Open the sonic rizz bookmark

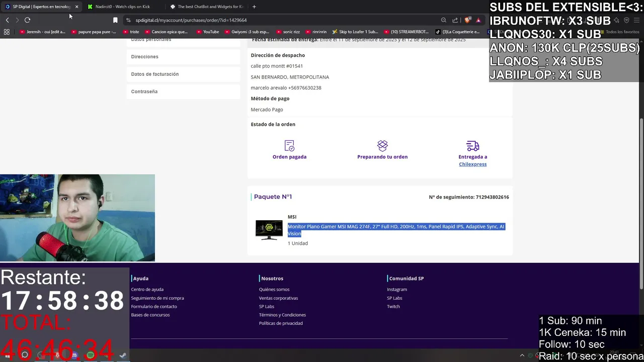[x=288, y=32]
